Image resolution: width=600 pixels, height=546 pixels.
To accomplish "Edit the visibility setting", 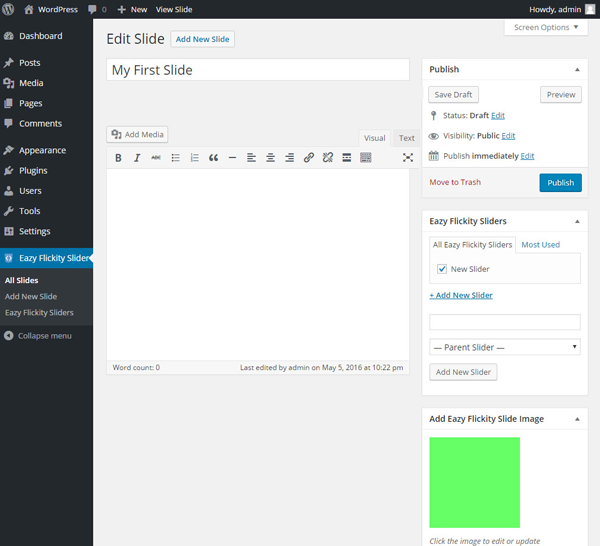I will coord(508,136).
